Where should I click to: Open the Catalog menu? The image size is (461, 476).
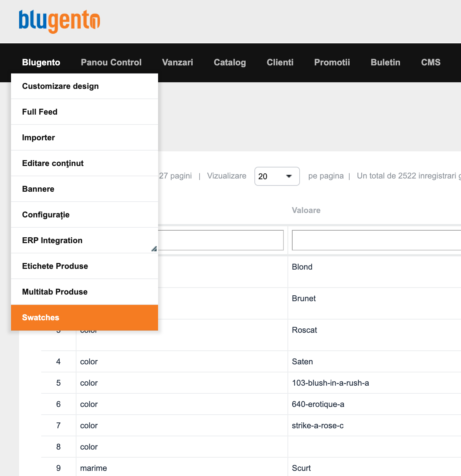230,62
